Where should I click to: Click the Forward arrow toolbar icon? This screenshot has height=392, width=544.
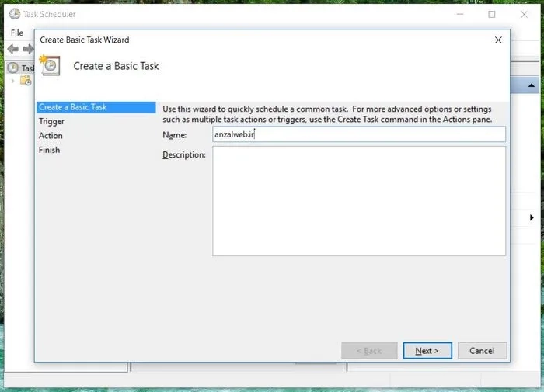[x=28, y=49]
